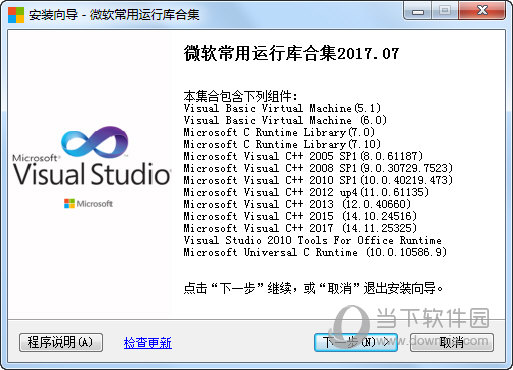Screen dimensions: 513x370
Task: Select the Visual Basic Virtual Machine (6.0) line
Action: click(285, 120)
